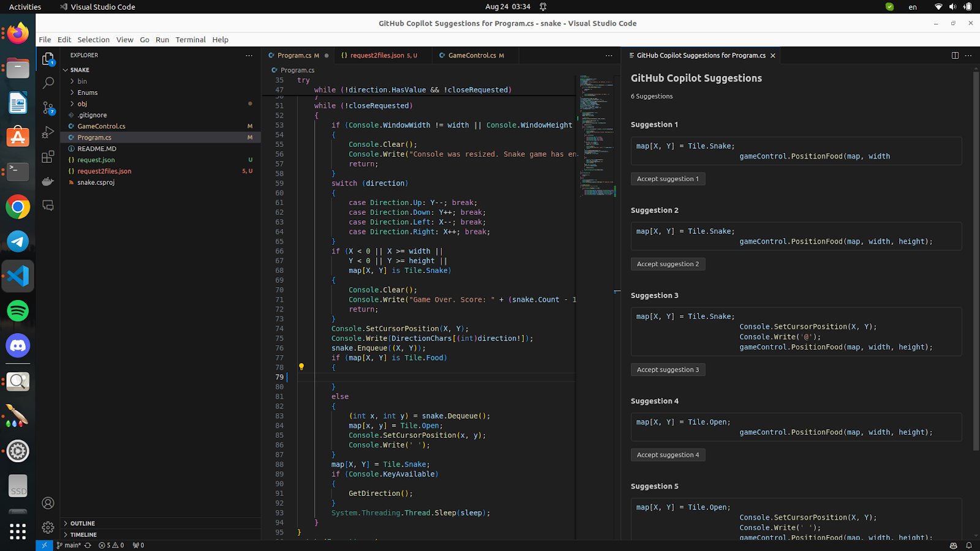
Task: Expand the TIMELINE section
Action: pos(83,534)
